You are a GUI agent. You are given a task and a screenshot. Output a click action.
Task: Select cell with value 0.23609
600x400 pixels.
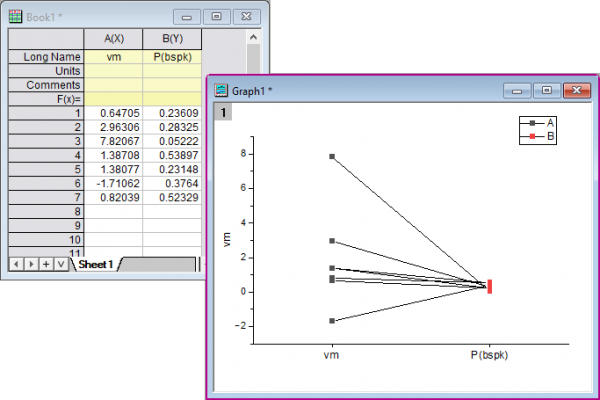pyautogui.click(x=172, y=113)
